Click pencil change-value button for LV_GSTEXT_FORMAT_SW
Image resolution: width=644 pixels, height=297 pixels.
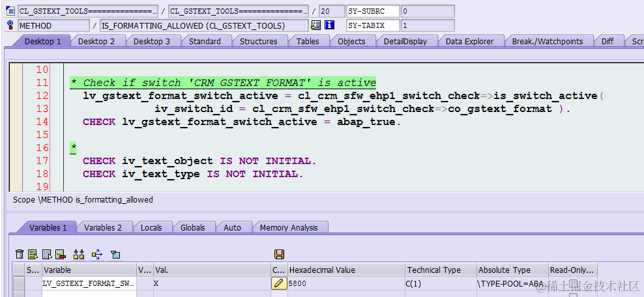click(x=279, y=283)
